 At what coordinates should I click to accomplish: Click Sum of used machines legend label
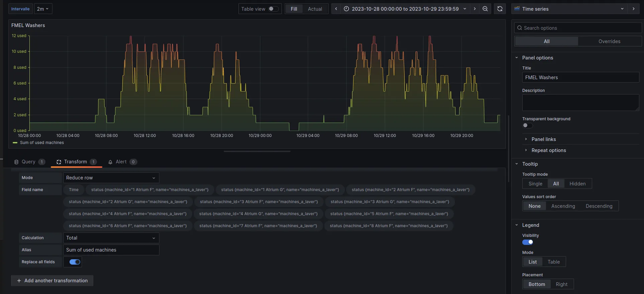pyautogui.click(x=42, y=143)
